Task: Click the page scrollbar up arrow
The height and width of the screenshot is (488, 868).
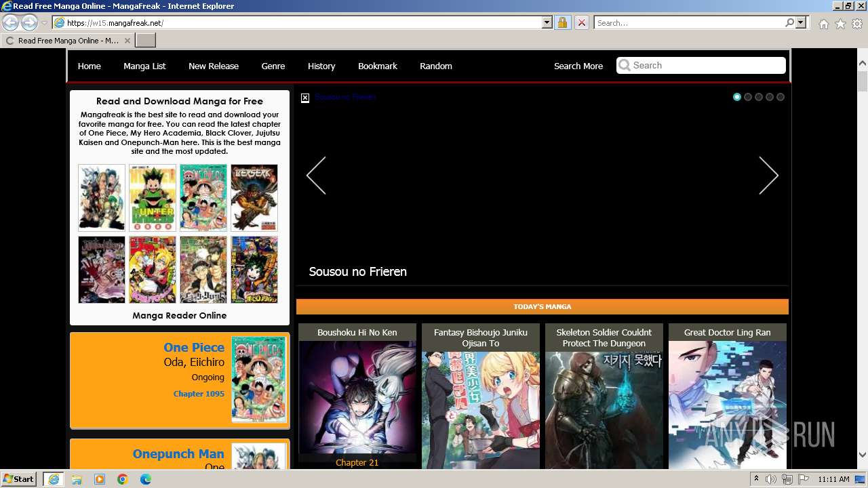Action: (x=863, y=64)
